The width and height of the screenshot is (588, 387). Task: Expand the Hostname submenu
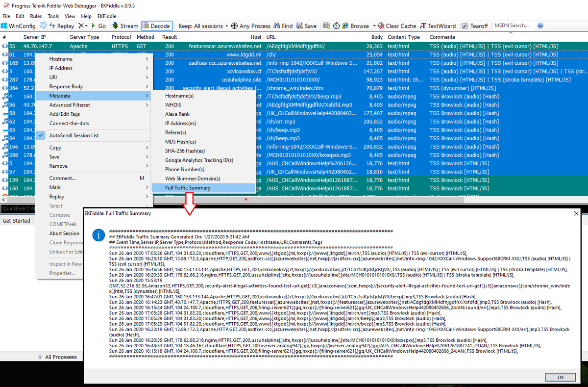click(95, 59)
